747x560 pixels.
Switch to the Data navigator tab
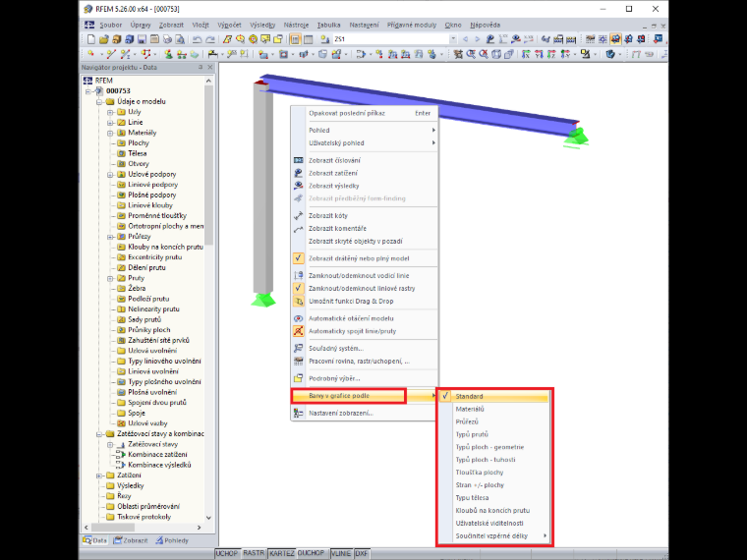point(94,540)
